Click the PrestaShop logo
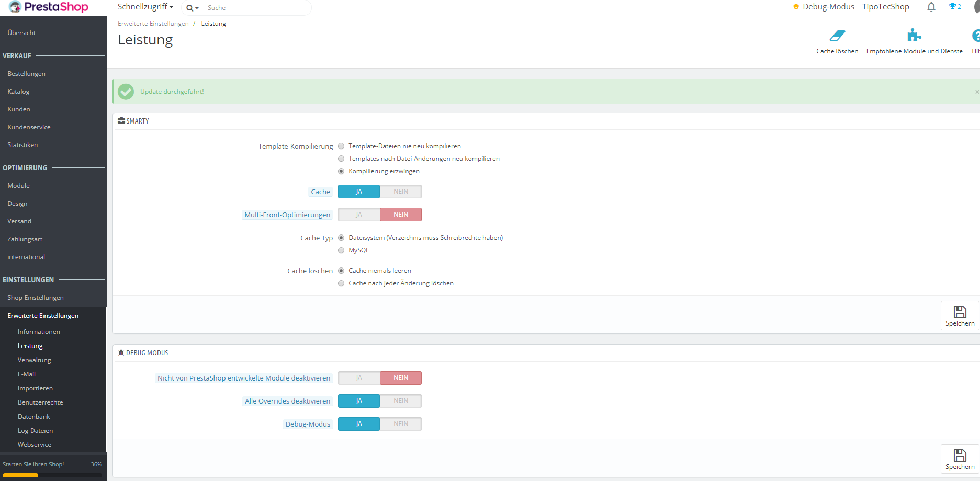This screenshot has height=481, width=980. tap(49, 7)
